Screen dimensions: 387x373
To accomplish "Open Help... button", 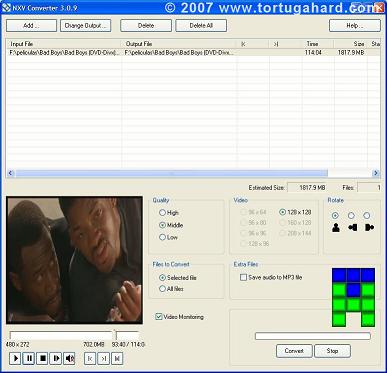I will tap(355, 26).
